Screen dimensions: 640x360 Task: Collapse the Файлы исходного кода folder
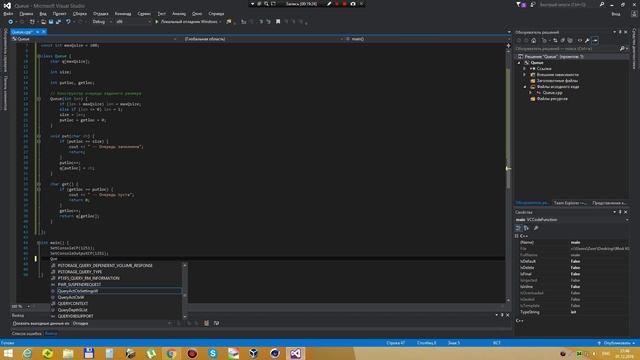point(525,87)
